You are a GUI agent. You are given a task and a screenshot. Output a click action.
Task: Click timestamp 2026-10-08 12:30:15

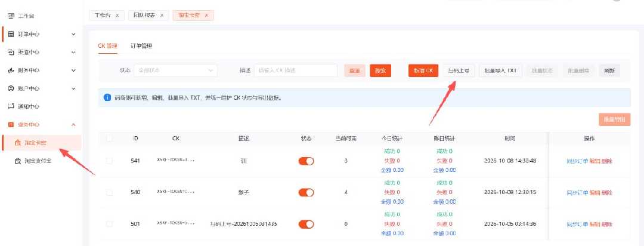point(510,192)
